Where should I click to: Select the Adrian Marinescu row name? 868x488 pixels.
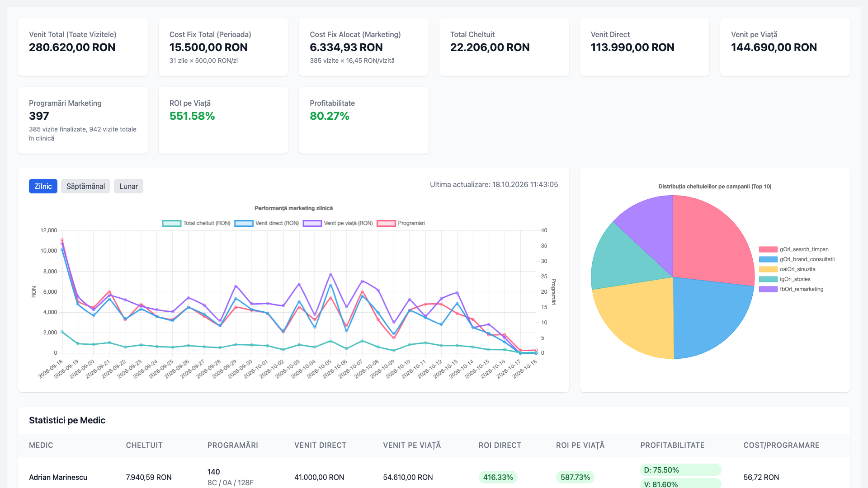coord(58,477)
